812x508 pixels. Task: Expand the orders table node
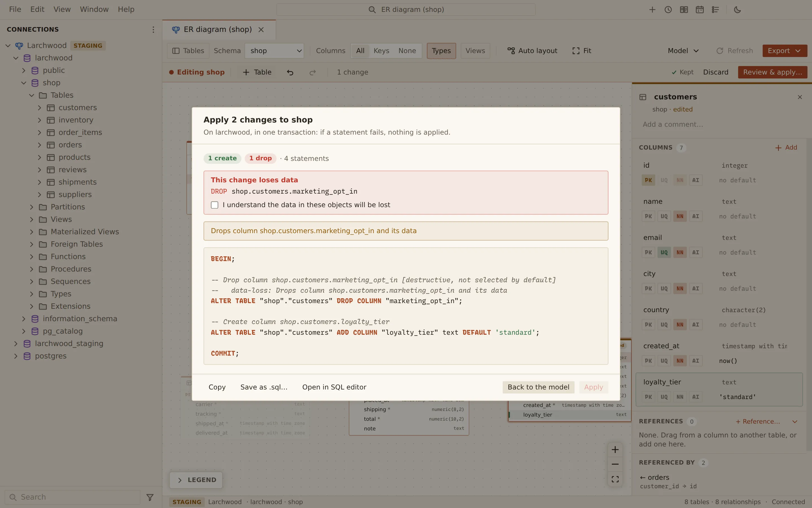pyautogui.click(x=39, y=145)
